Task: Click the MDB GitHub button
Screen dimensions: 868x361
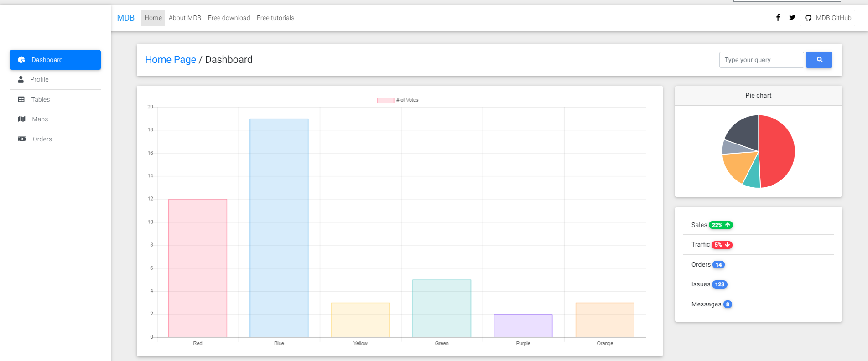Action: pos(827,18)
